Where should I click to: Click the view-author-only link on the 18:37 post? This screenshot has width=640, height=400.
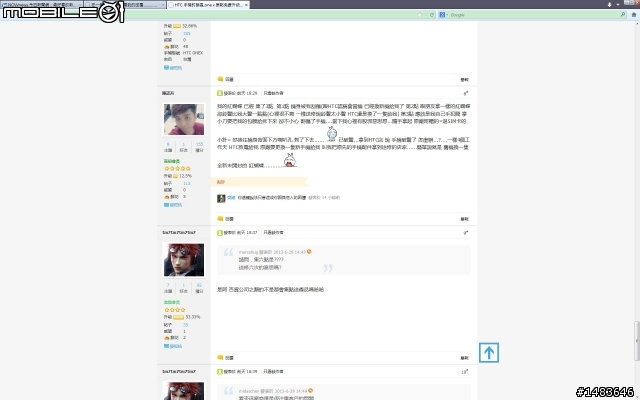coord(273,233)
